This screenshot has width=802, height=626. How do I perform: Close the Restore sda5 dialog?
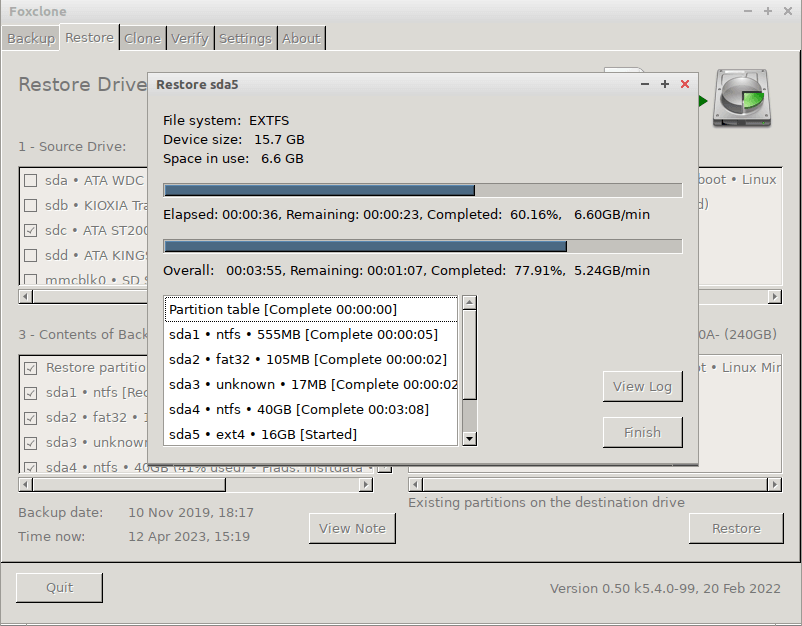point(685,85)
